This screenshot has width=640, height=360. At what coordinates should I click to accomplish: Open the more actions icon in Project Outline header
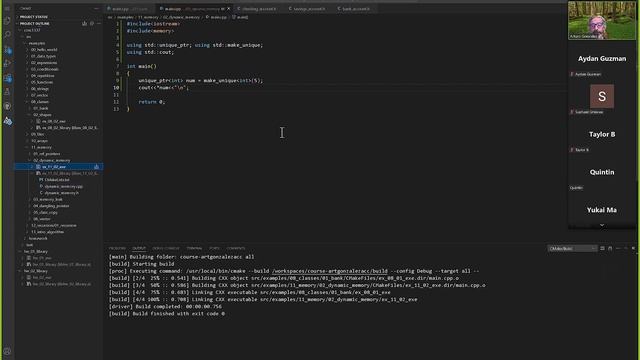click(x=99, y=24)
